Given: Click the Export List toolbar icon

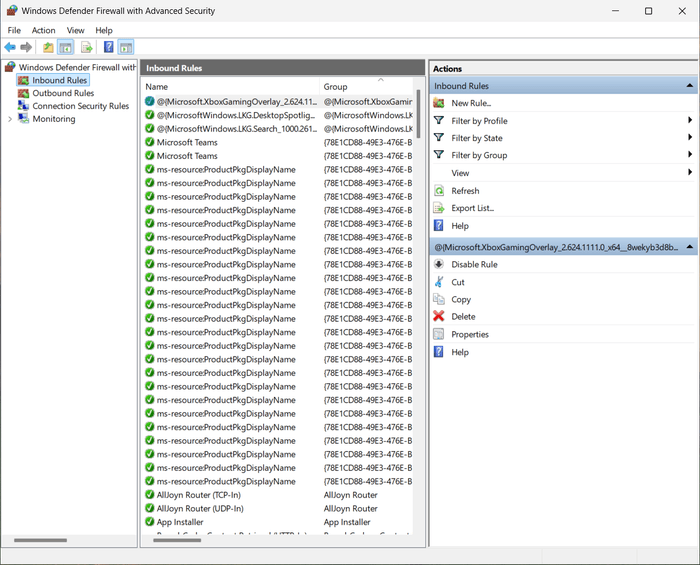Looking at the screenshot, I should pos(87,47).
